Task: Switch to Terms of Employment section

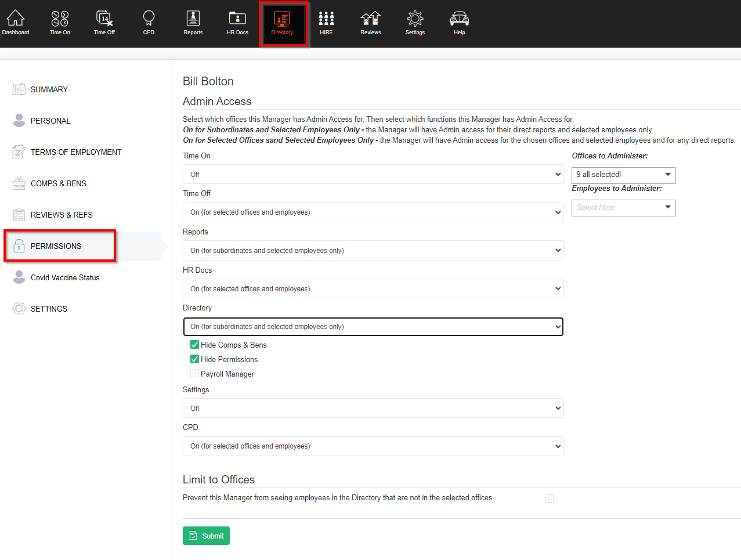Action: point(76,152)
